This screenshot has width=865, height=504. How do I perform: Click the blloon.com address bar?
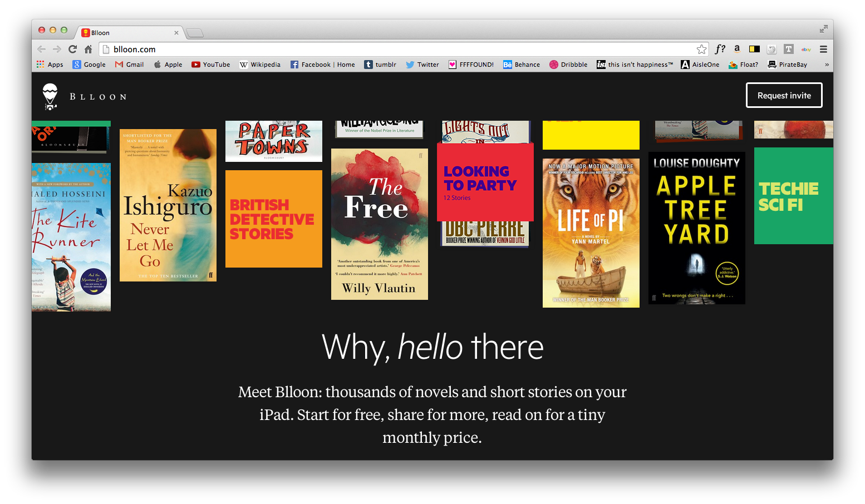[x=390, y=49]
